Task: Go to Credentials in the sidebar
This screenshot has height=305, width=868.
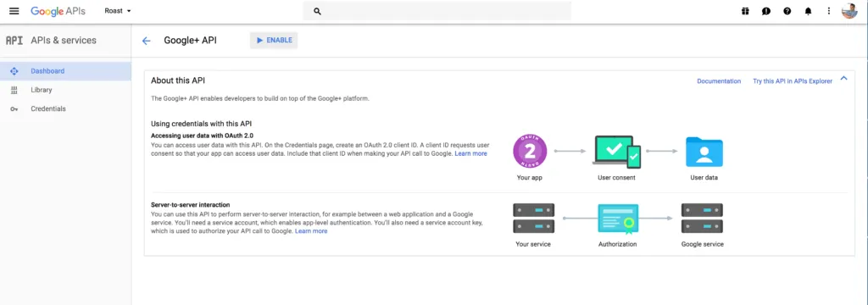Action: coord(65,108)
